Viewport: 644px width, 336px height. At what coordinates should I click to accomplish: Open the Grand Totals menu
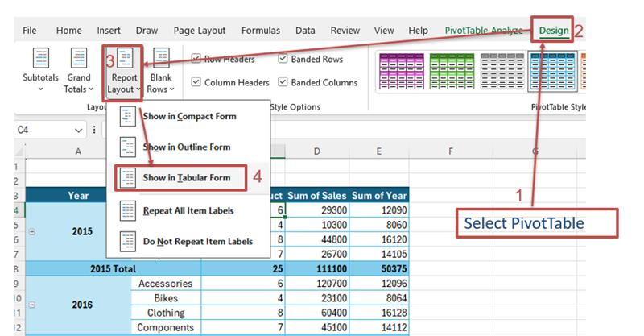click(78, 70)
